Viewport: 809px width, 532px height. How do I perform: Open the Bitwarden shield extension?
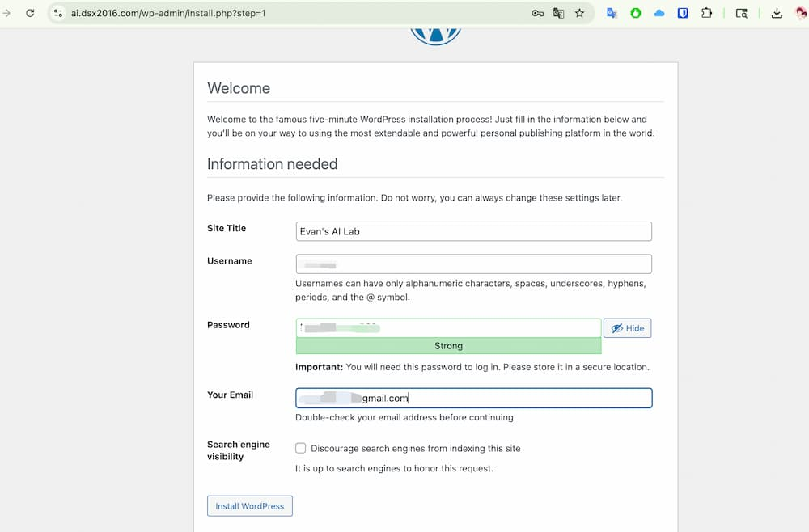coord(683,13)
